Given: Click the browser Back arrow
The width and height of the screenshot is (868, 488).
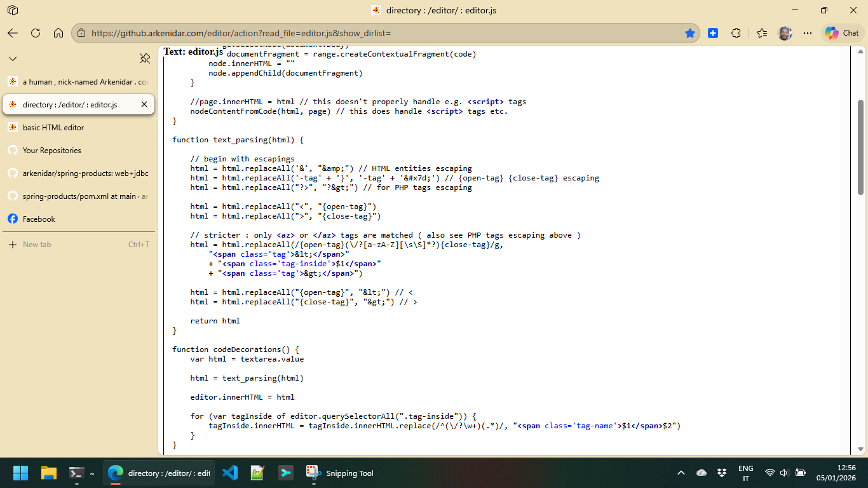Looking at the screenshot, I should coord(13,33).
